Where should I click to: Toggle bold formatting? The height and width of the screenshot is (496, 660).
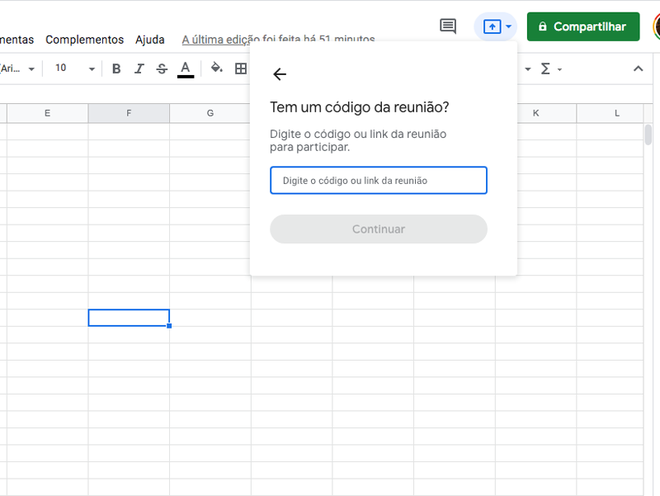pyautogui.click(x=117, y=69)
